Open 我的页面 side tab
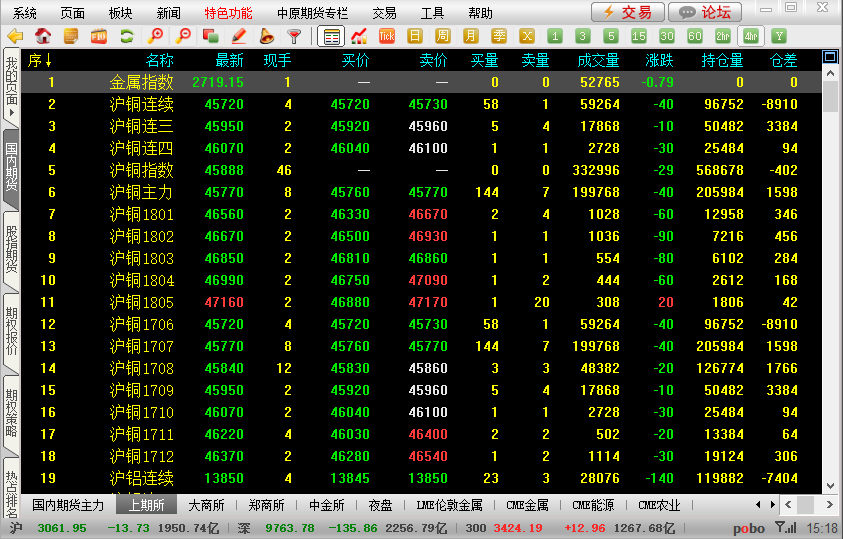This screenshot has width=843, height=539. [11, 86]
